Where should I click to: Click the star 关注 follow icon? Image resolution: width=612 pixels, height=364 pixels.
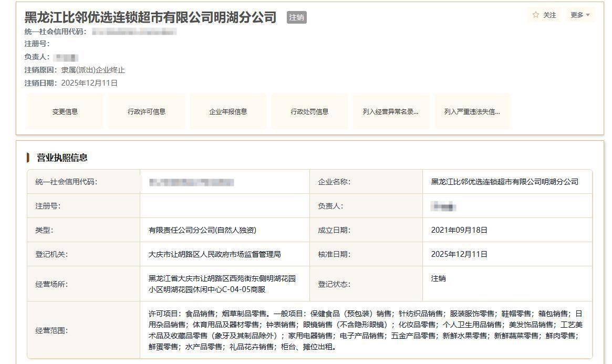click(x=536, y=15)
